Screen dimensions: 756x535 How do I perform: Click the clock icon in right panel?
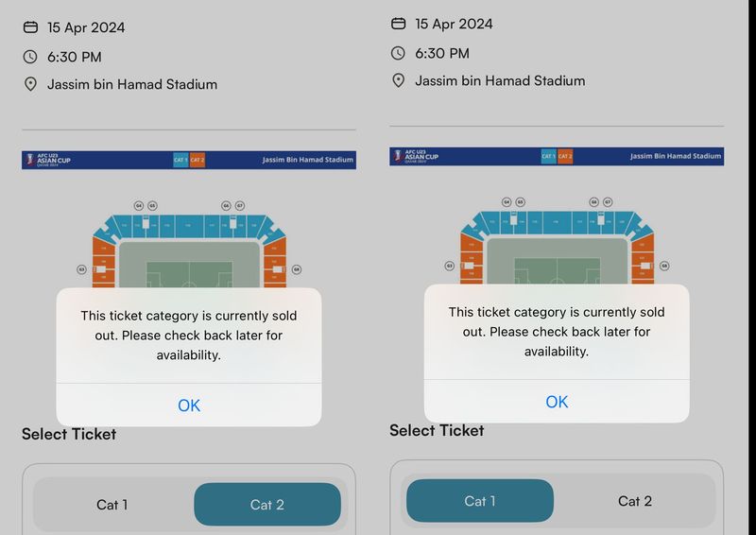click(398, 53)
